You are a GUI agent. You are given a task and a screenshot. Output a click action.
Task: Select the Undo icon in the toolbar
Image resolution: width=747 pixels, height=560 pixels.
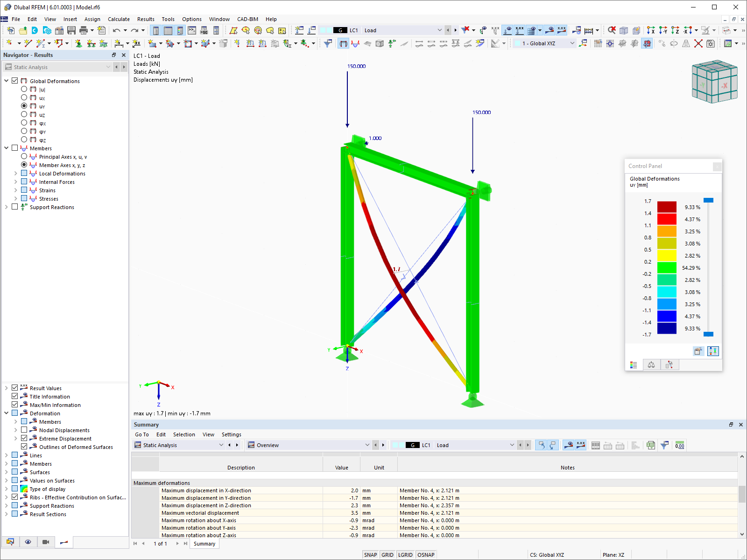click(x=116, y=30)
